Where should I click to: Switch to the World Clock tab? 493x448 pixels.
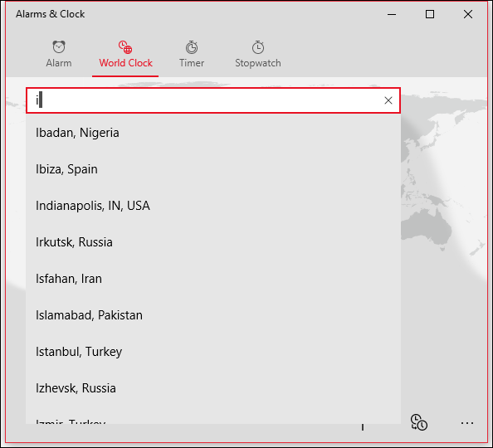pos(125,54)
